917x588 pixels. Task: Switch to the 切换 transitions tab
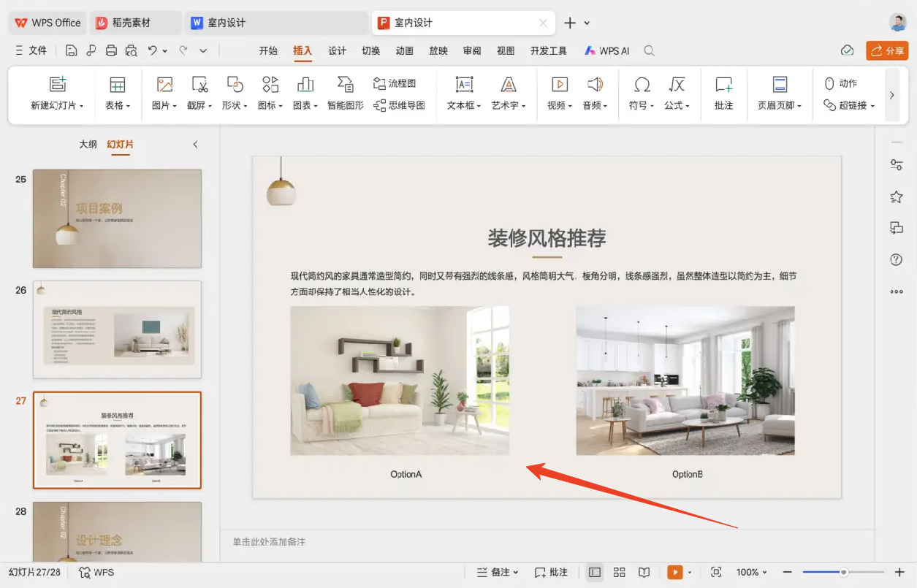(371, 51)
